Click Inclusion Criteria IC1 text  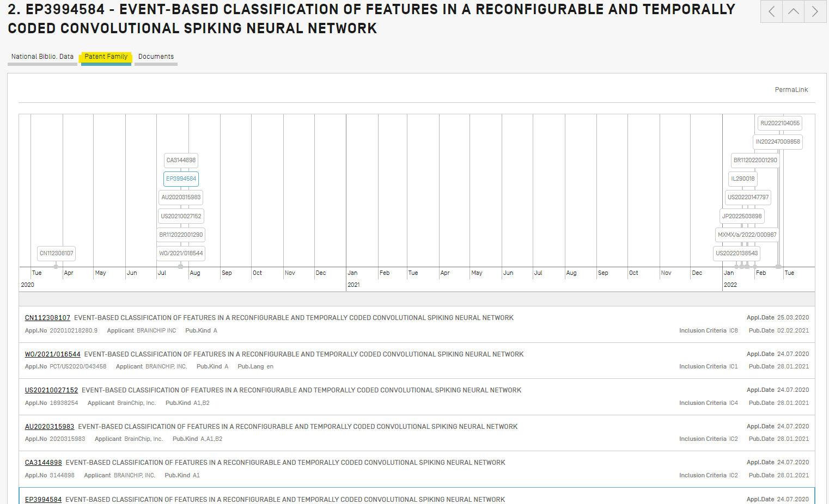[x=709, y=367]
